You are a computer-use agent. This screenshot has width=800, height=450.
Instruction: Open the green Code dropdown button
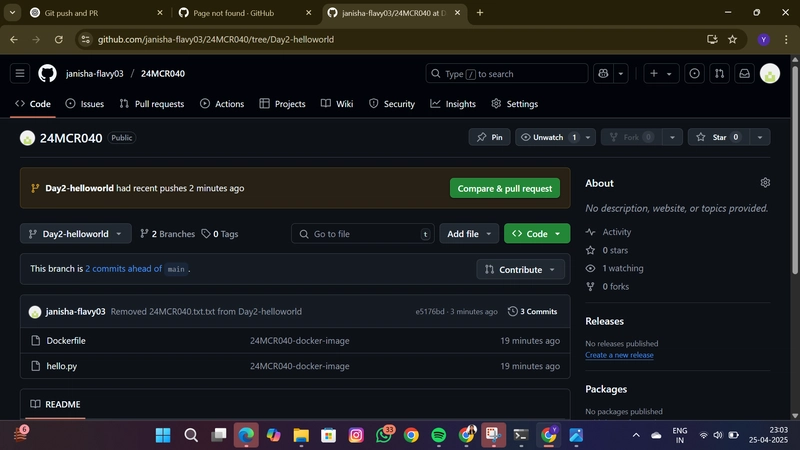537,234
